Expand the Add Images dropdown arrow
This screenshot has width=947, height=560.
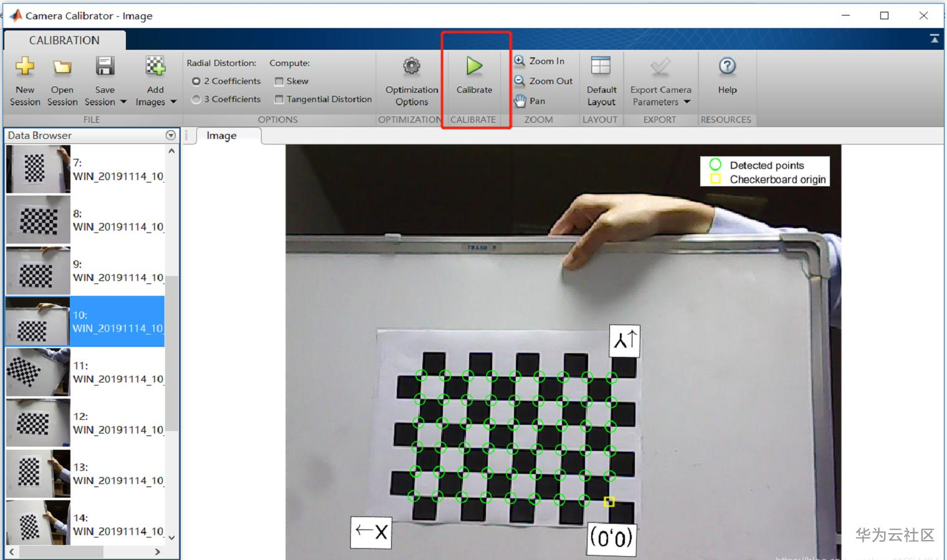(173, 102)
